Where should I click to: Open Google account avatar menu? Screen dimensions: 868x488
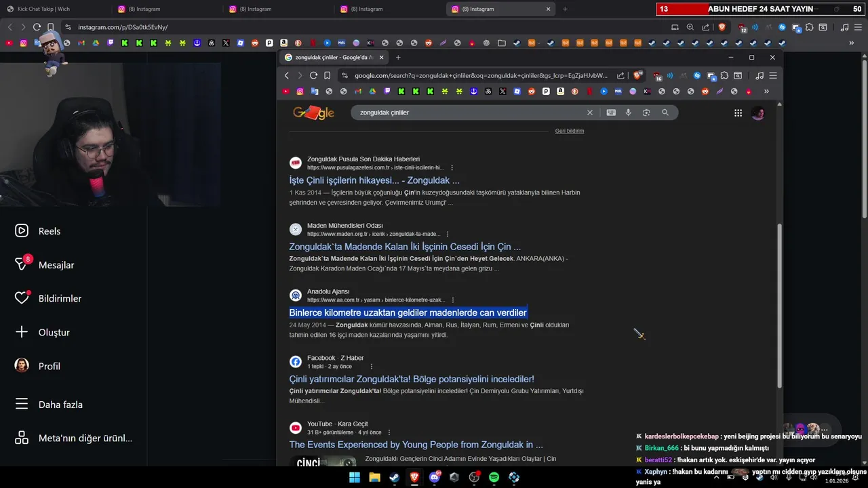coord(758,113)
